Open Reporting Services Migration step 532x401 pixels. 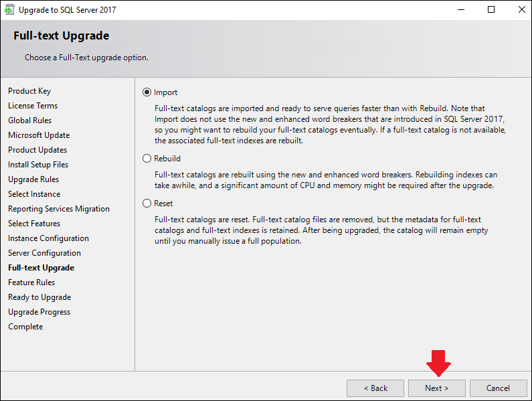click(x=59, y=209)
